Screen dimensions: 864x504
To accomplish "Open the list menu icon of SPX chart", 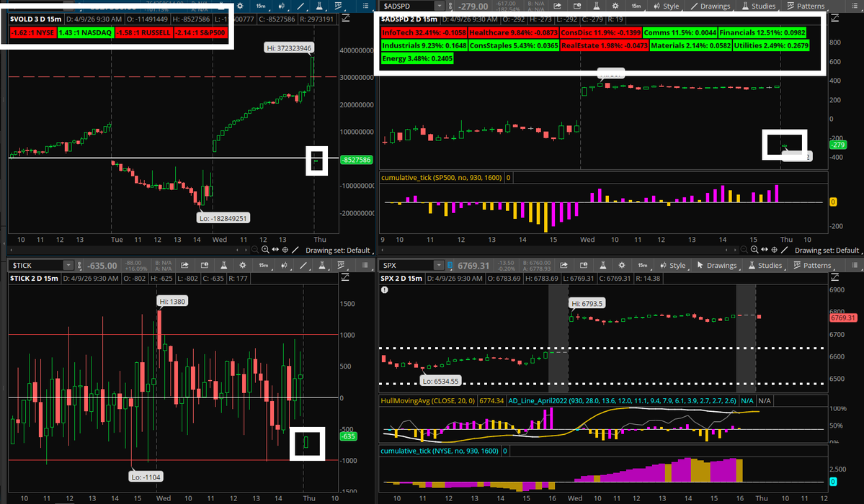I will [x=855, y=266].
